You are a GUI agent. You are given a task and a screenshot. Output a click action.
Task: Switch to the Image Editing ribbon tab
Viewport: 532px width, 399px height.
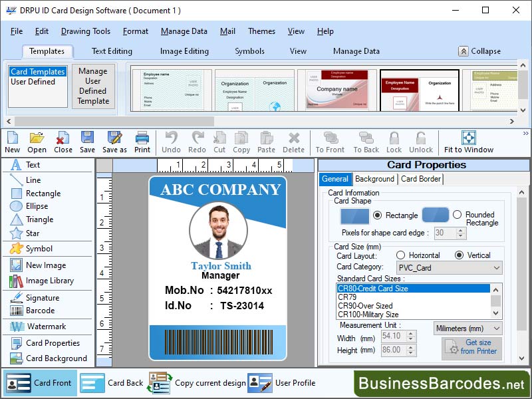184,51
